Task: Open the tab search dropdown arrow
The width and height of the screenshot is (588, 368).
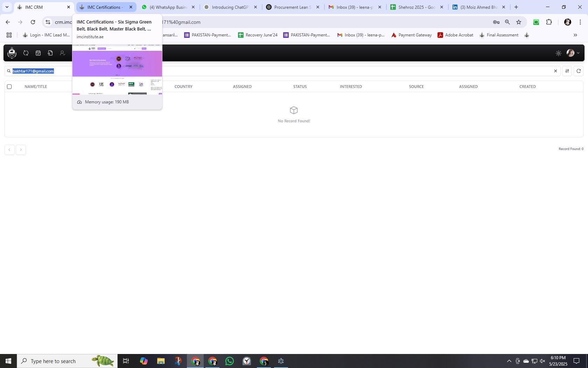Action: point(7,7)
